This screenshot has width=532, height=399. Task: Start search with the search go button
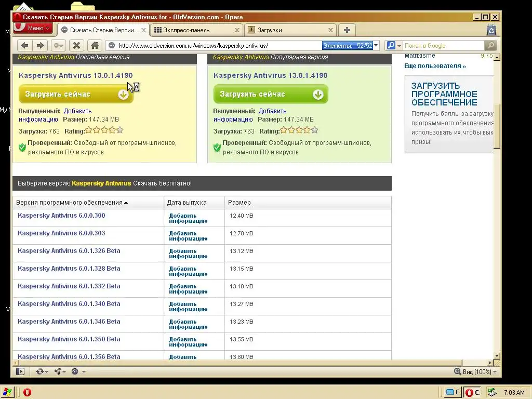click(x=490, y=46)
